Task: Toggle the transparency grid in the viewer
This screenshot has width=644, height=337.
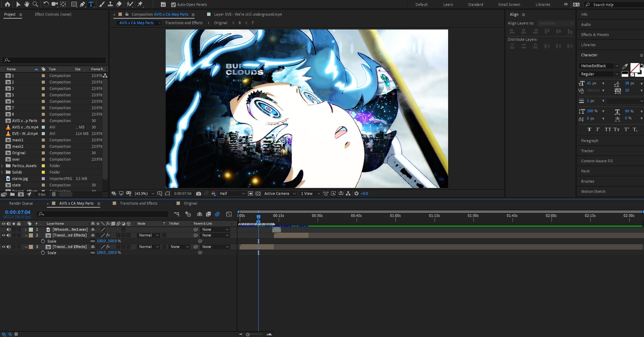Action: tap(258, 194)
